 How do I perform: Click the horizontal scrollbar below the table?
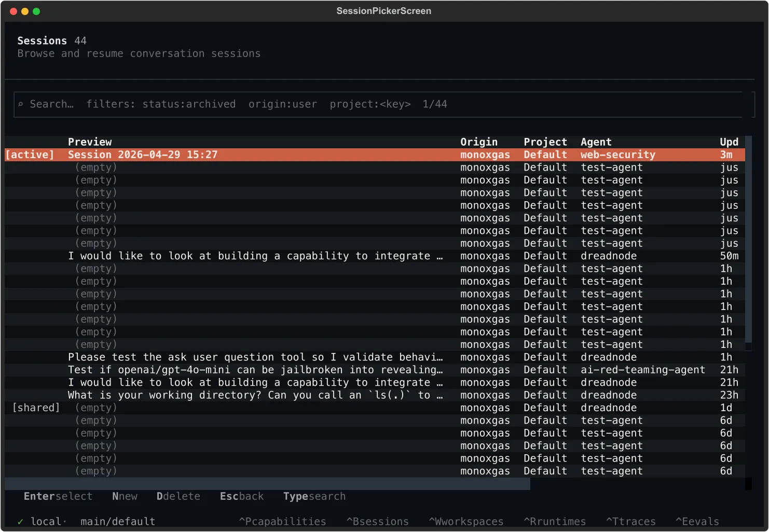point(267,484)
